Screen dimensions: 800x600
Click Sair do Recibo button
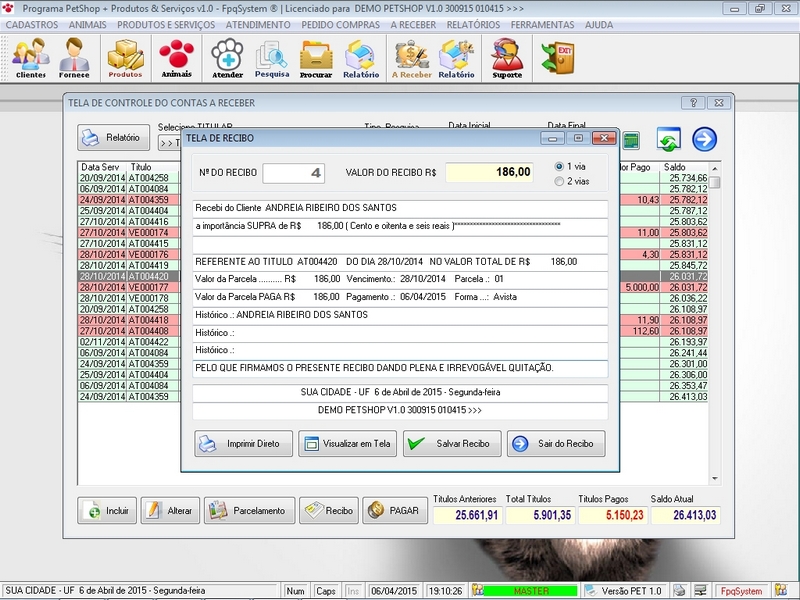556,443
